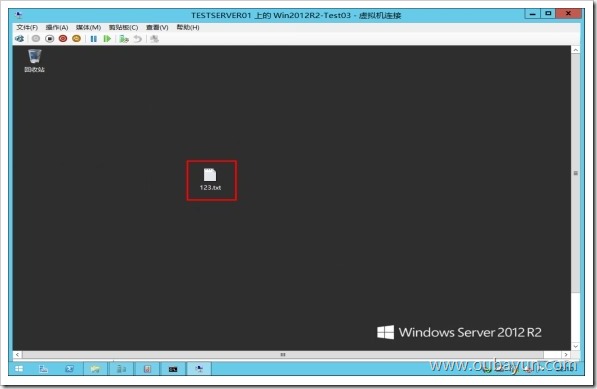Click the Checkpoint toolbar icon
Image resolution: width=597 pixels, height=389 pixels.
coord(124,38)
